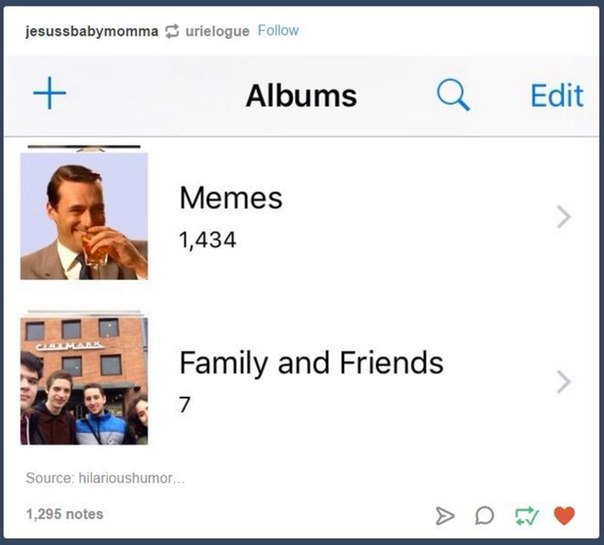Select the Family and Friends thumbnail

pos(84,381)
